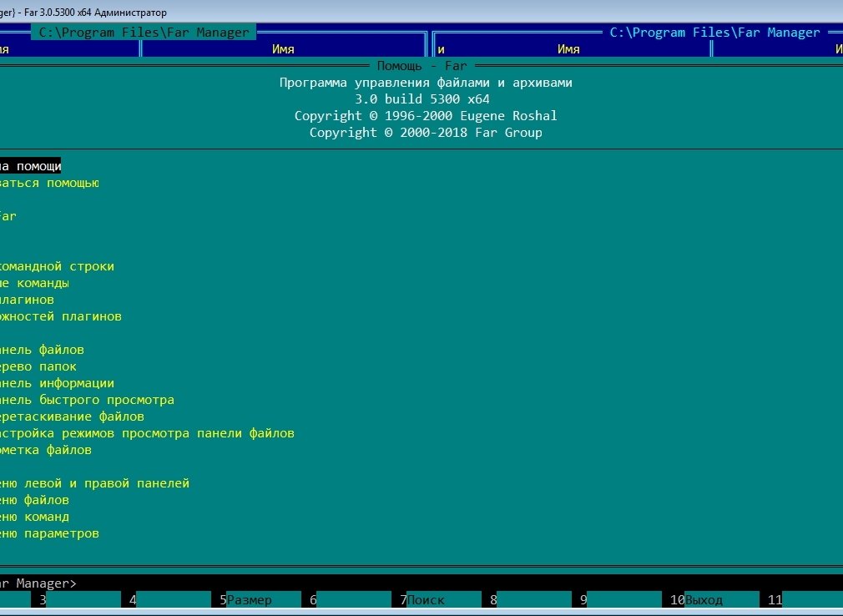Click the fully visible Имя header in the left panel
This screenshot has width=843, height=616.
[x=283, y=49]
